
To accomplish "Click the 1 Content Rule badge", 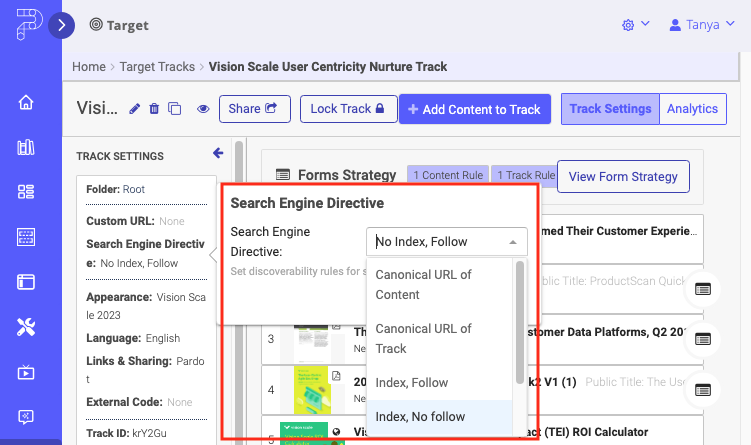I will pyautogui.click(x=448, y=175).
